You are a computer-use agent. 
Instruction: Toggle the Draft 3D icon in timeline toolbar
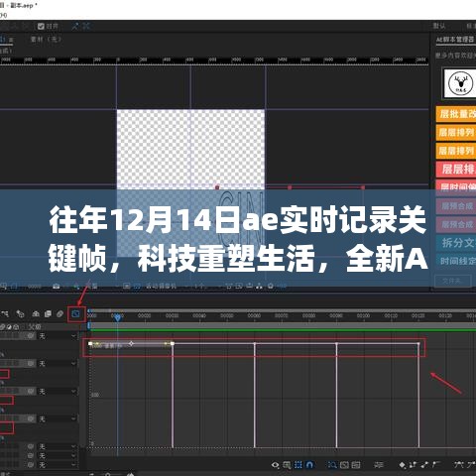point(21,313)
